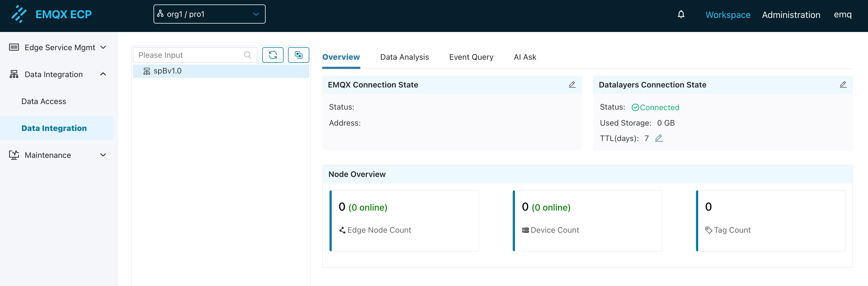Edit EMQX Connection State settings
This screenshot has width=868, height=286.
pos(572,85)
